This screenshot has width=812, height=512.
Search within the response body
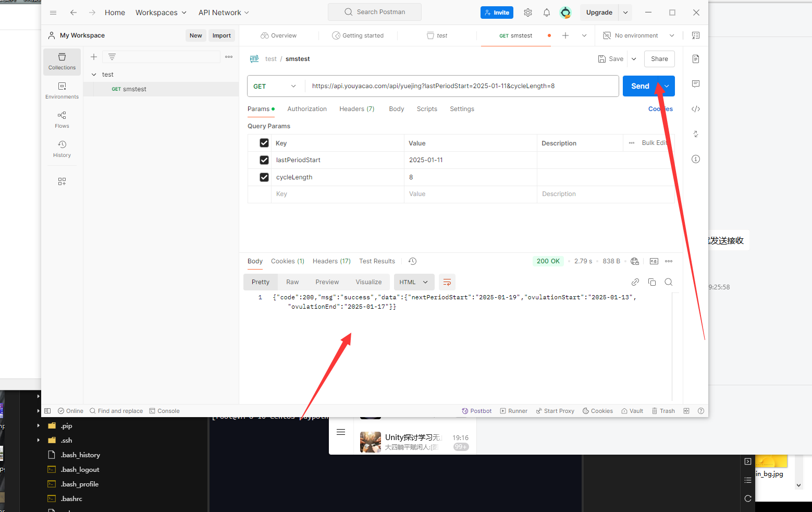pyautogui.click(x=669, y=282)
